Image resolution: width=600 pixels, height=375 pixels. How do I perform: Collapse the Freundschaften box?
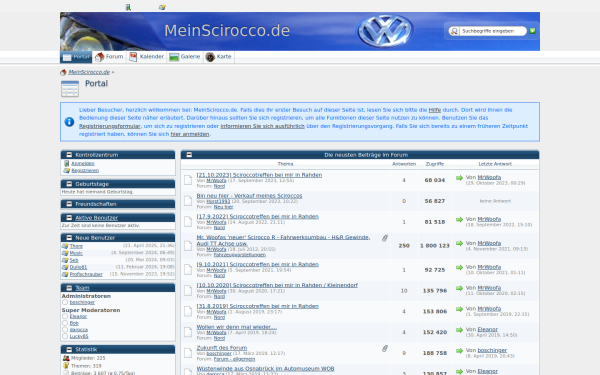69,204
